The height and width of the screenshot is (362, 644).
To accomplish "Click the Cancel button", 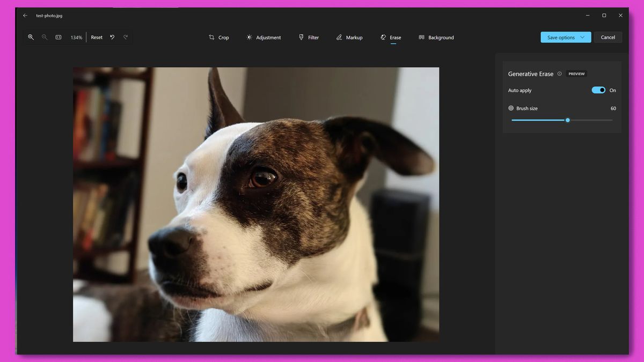I will [608, 37].
